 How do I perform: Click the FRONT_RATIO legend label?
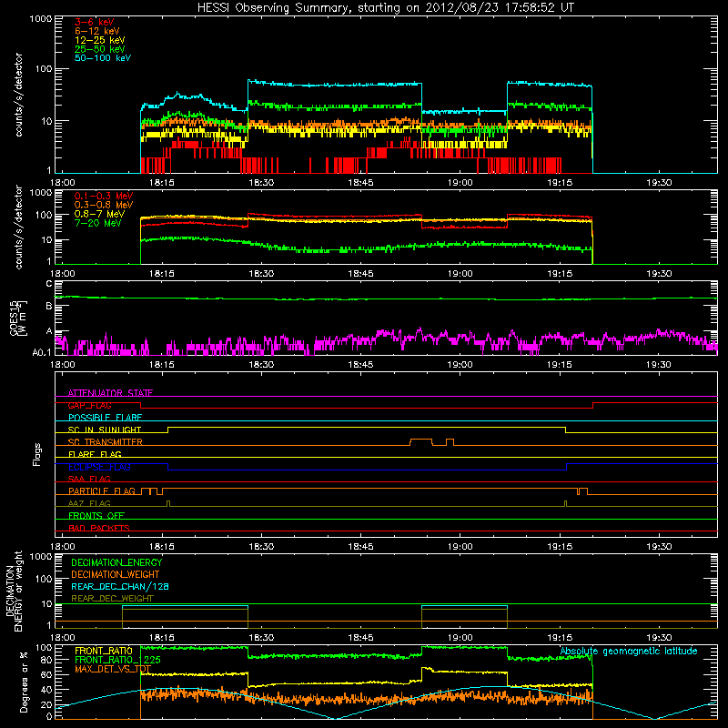(104, 651)
